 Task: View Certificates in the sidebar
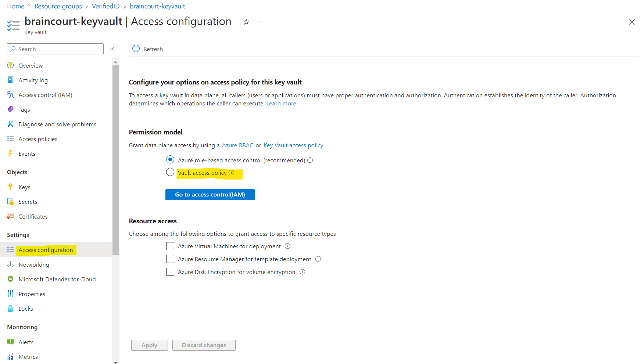(x=33, y=216)
